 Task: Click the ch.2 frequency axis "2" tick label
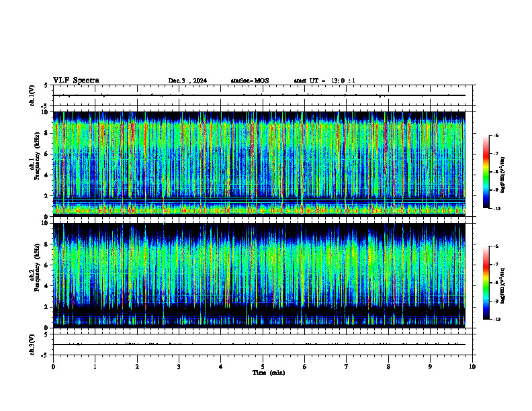46,307
